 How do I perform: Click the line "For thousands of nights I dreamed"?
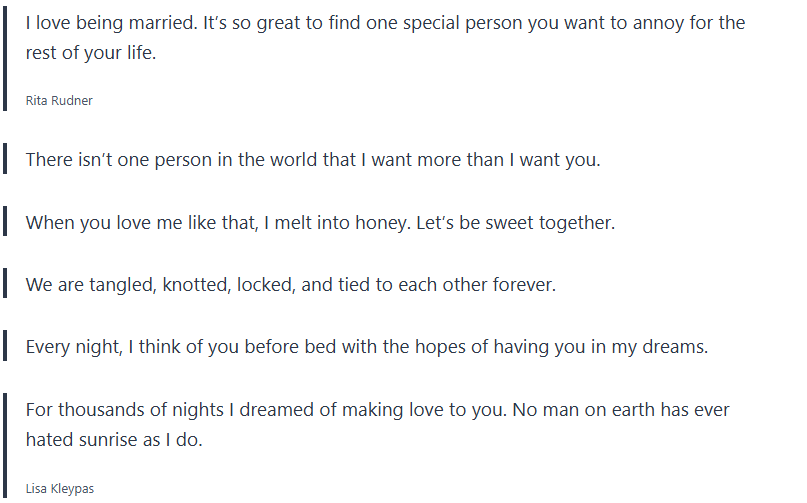coord(377,410)
